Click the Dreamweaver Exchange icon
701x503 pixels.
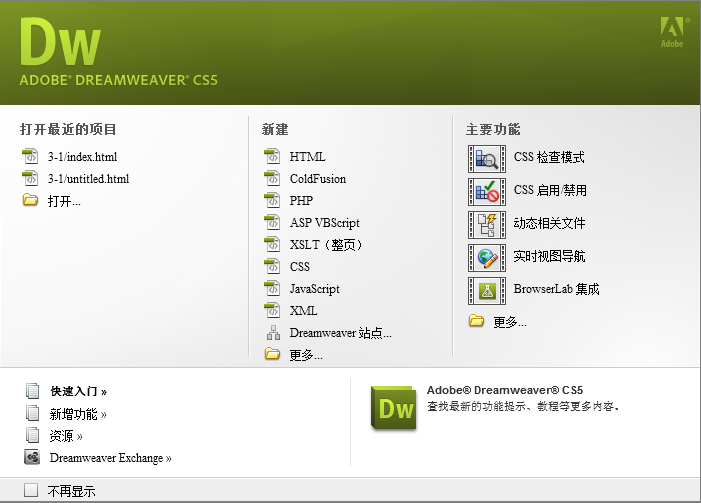tap(32, 458)
